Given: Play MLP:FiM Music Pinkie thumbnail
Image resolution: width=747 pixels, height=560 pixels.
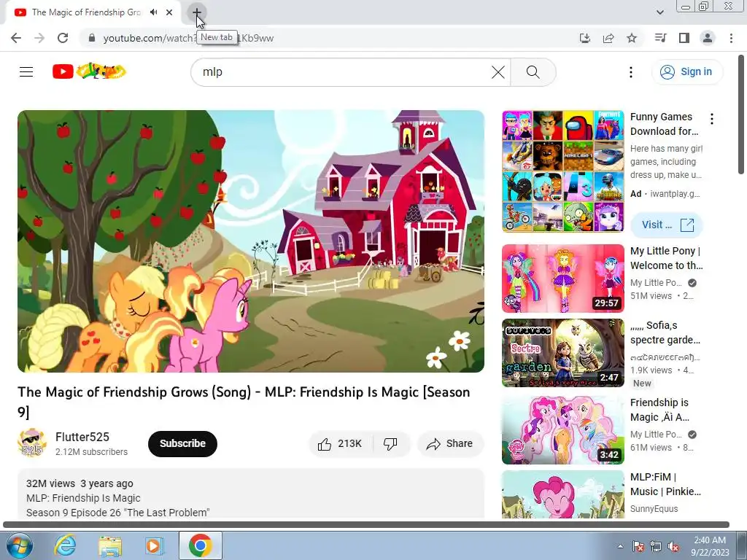Looking at the screenshot, I should pos(562,494).
